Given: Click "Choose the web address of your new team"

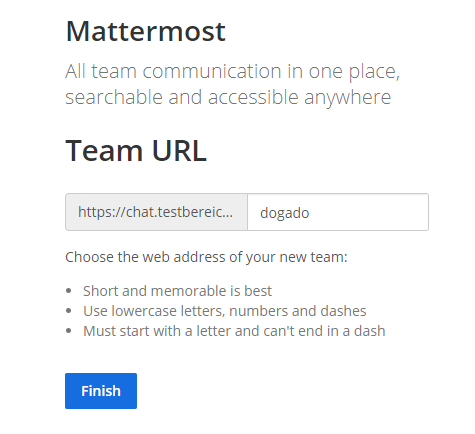Looking at the screenshot, I should click(206, 257).
